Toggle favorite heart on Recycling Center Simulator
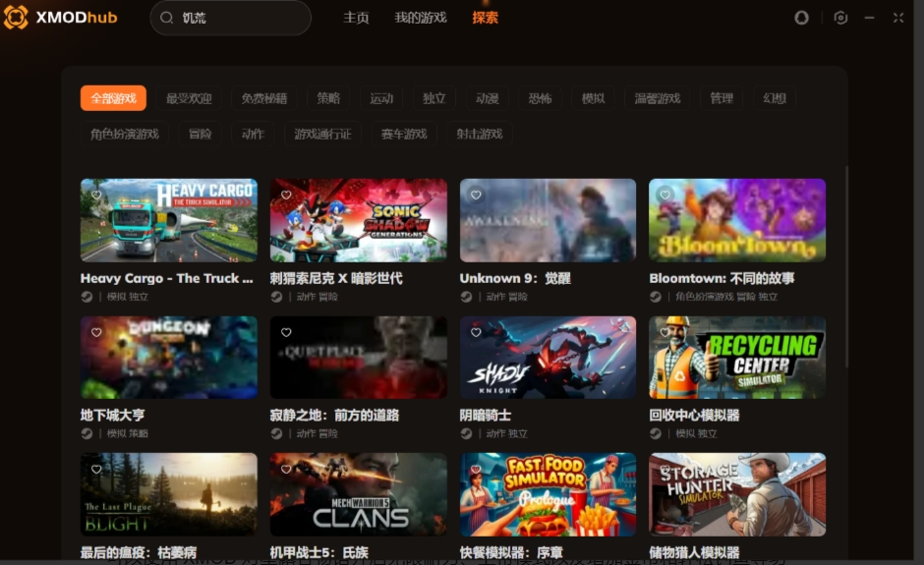 coord(665,332)
